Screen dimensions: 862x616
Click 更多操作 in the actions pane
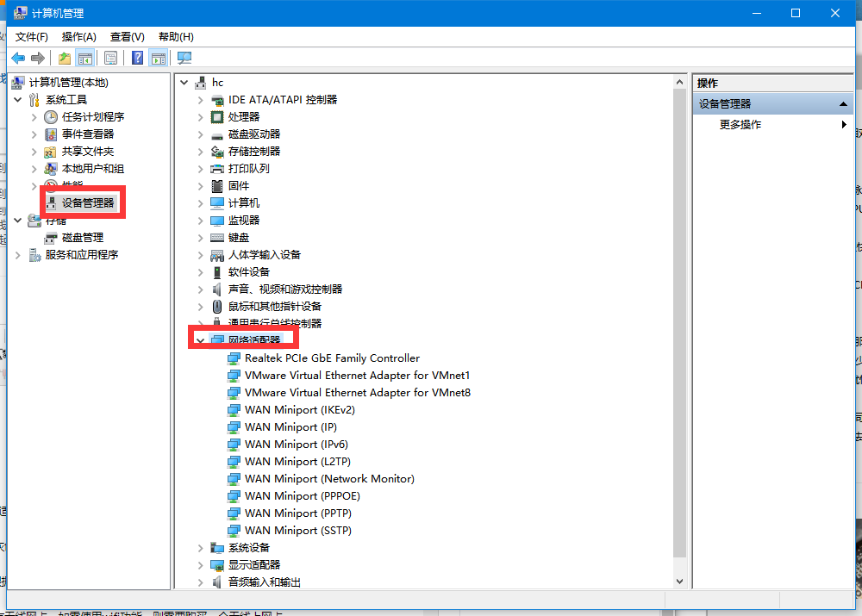click(x=740, y=124)
